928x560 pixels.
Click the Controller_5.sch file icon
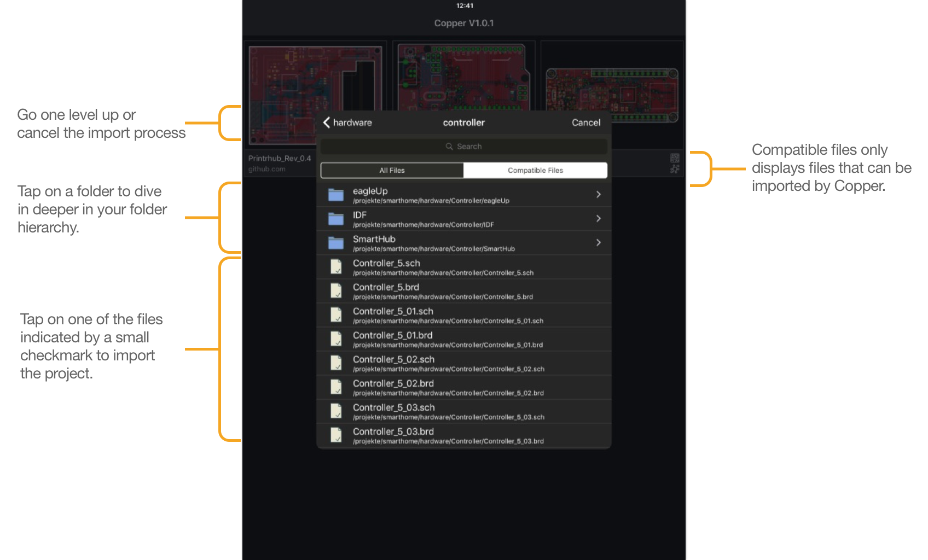(336, 267)
